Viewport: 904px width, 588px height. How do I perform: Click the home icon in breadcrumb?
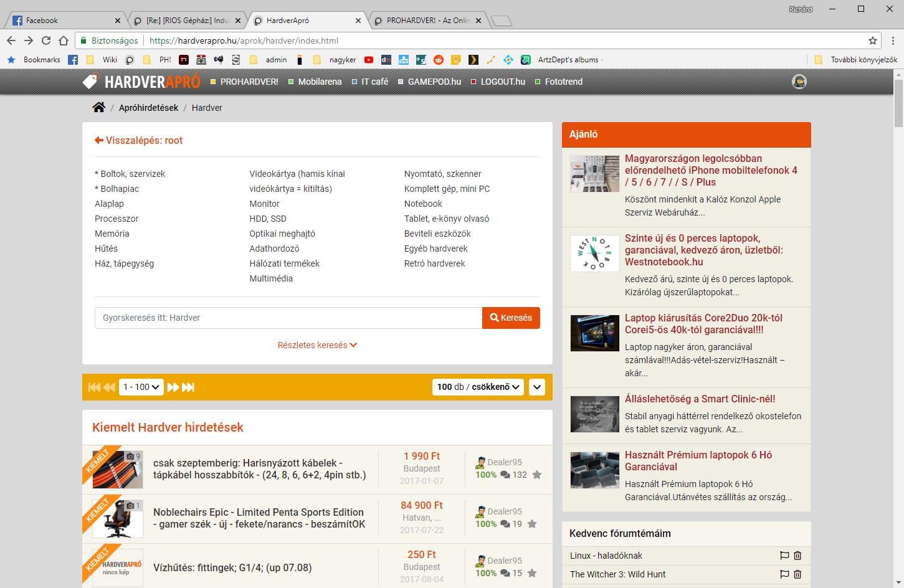(98, 107)
